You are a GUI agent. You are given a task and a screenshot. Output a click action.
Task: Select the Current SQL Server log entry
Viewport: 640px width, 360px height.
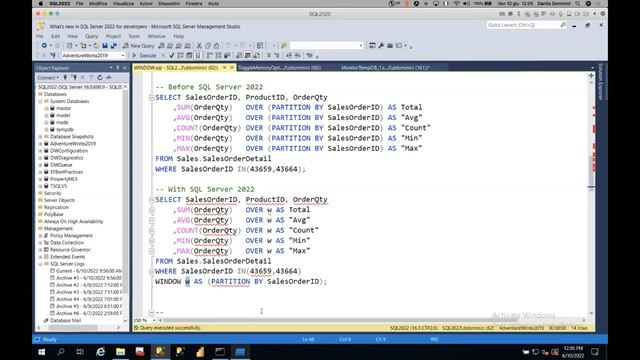(x=89, y=271)
